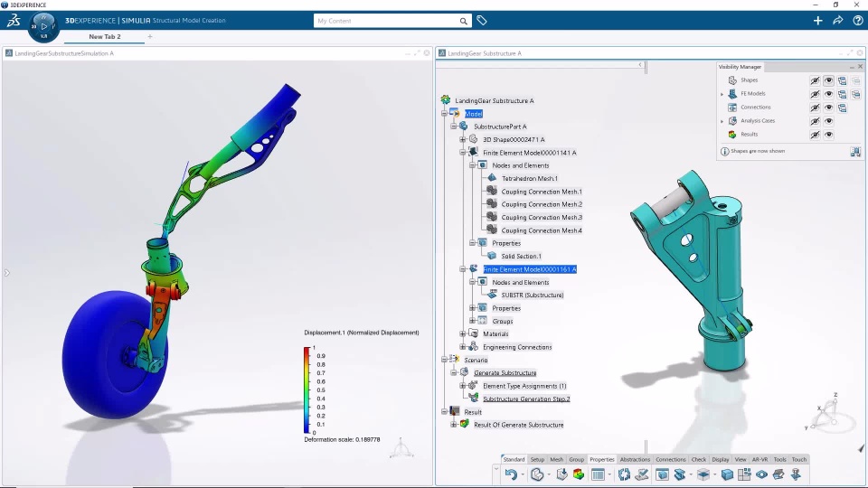Screen dimensions: 868x488
Task: Hide Analysis Cases with crossed-eye button
Action: click(x=815, y=121)
